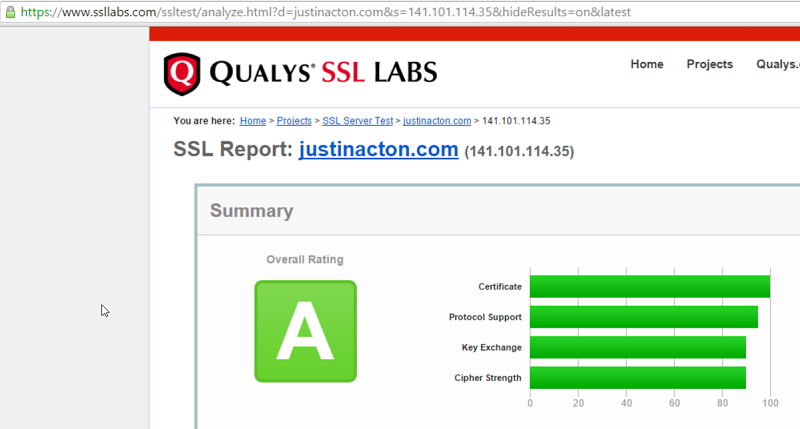Select the Certificate chart label
The width and height of the screenshot is (800, 429).
(x=500, y=287)
